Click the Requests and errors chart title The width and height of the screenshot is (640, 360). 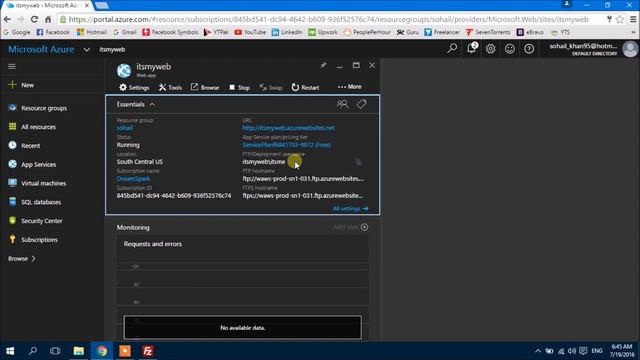153,244
